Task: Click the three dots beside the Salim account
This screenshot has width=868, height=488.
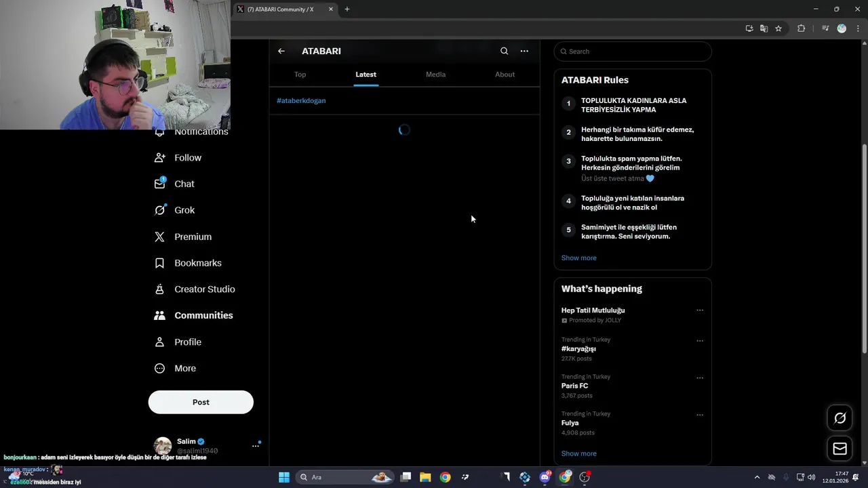Action: [x=256, y=446]
